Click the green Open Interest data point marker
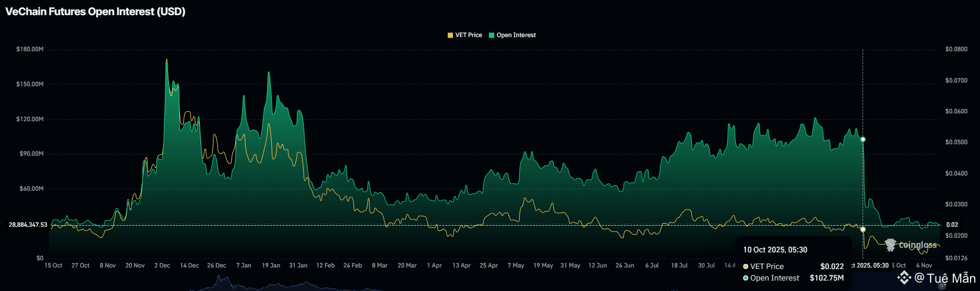Image resolution: width=980 pixels, height=291 pixels. (x=863, y=139)
